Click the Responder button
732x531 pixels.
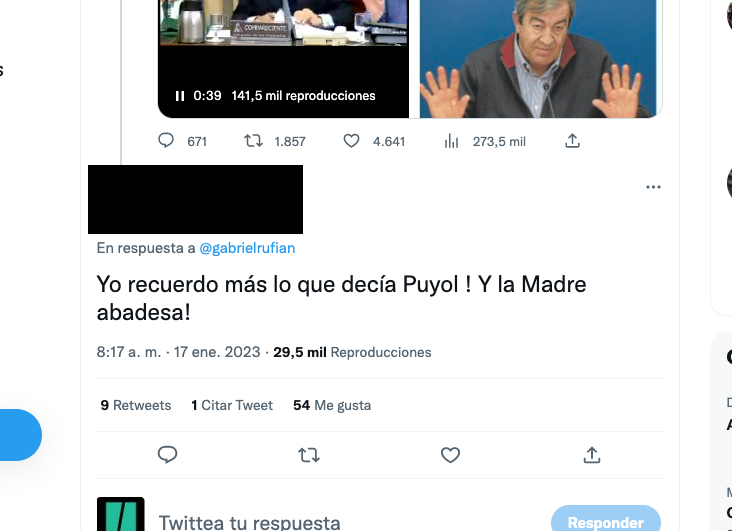pyautogui.click(x=606, y=519)
